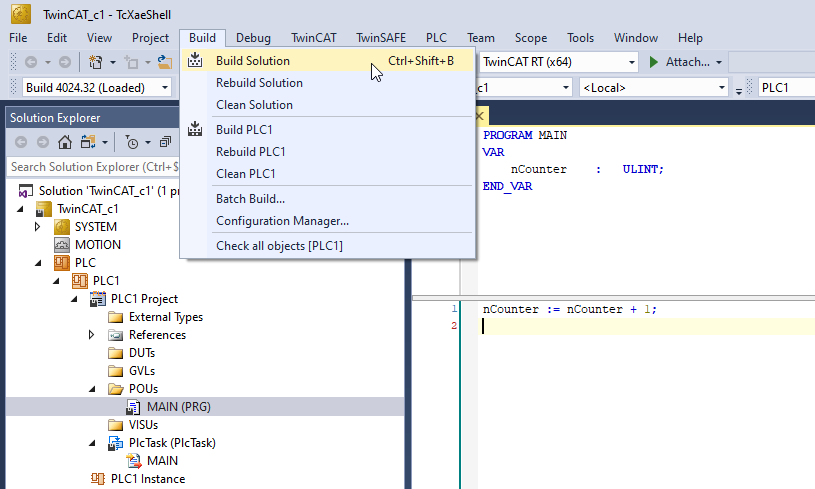Click the Sync with Active Document icon
The width and height of the screenshot is (815, 489).
click(87, 142)
